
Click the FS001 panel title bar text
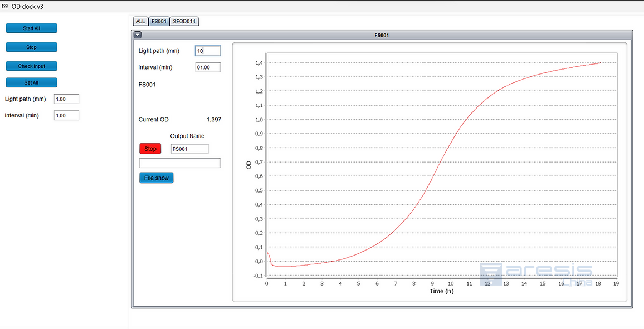[x=382, y=35]
